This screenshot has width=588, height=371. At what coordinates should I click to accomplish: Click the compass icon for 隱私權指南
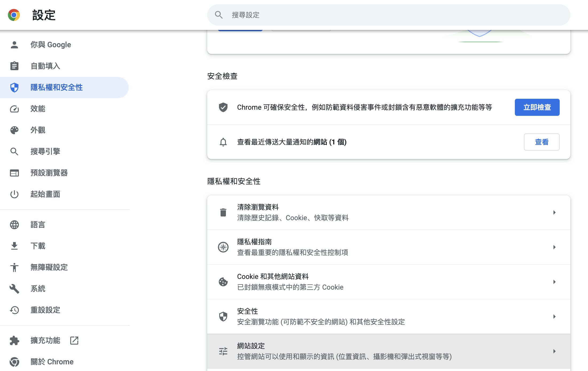pos(223,247)
